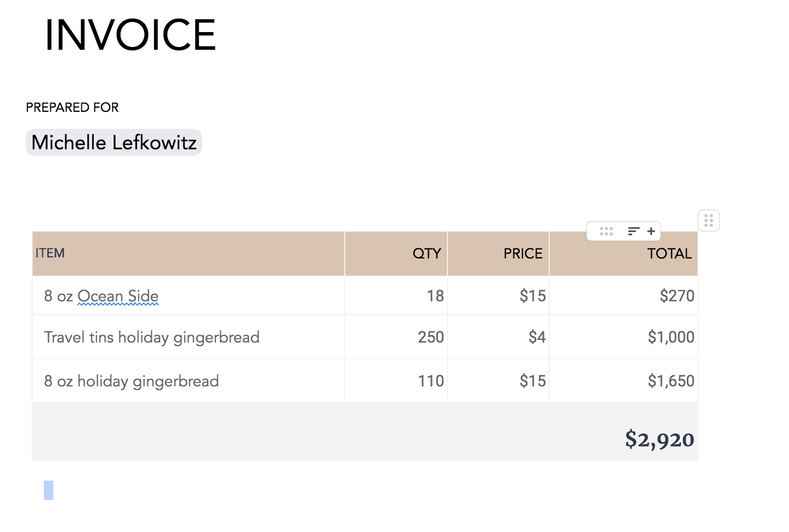Select the quantity cell showing 18
Screen dimensions: 789x532
pyautogui.click(x=396, y=295)
